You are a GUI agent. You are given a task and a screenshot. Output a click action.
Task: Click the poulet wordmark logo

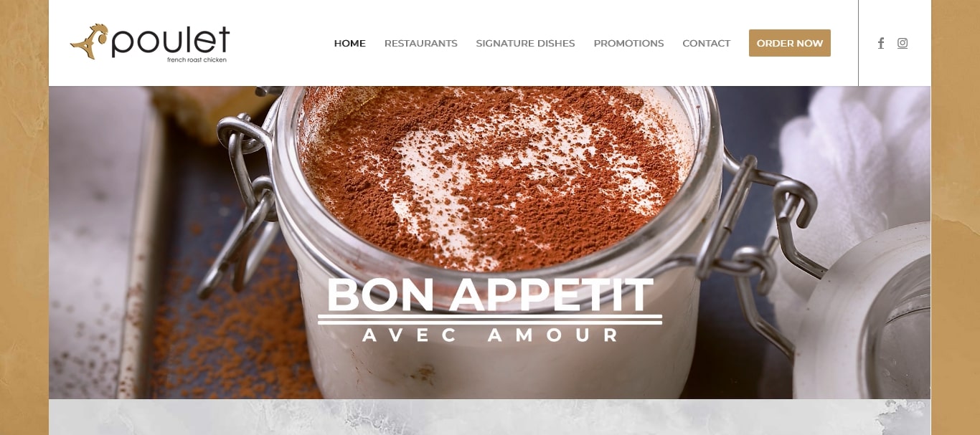171,41
